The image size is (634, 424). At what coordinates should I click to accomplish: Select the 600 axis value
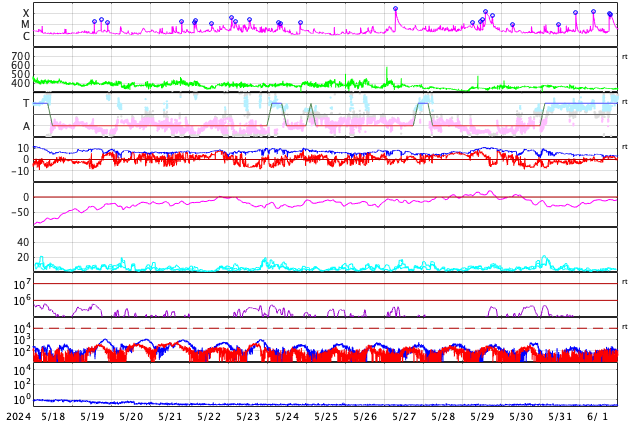21,65
